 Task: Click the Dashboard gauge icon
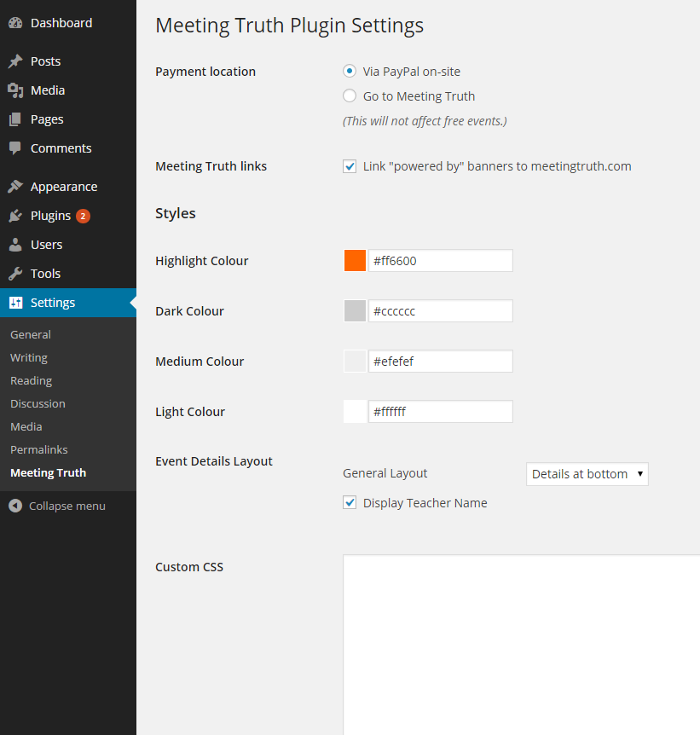[x=15, y=23]
